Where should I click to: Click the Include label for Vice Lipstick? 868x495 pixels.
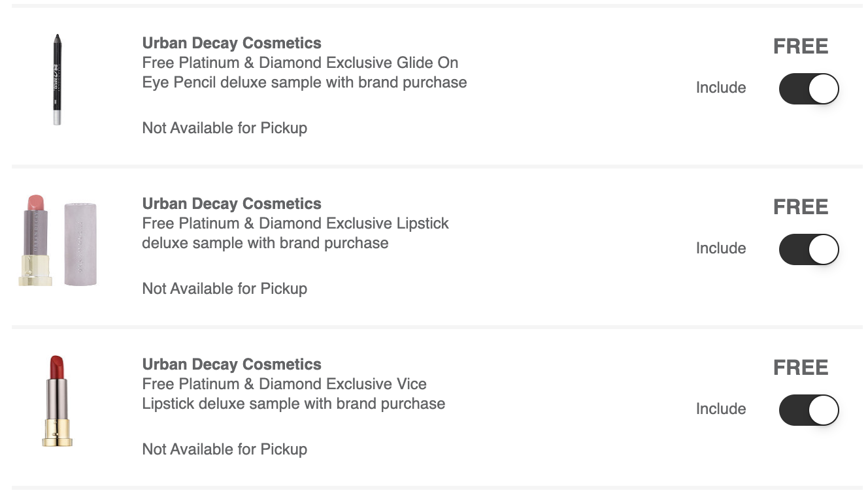click(x=721, y=409)
